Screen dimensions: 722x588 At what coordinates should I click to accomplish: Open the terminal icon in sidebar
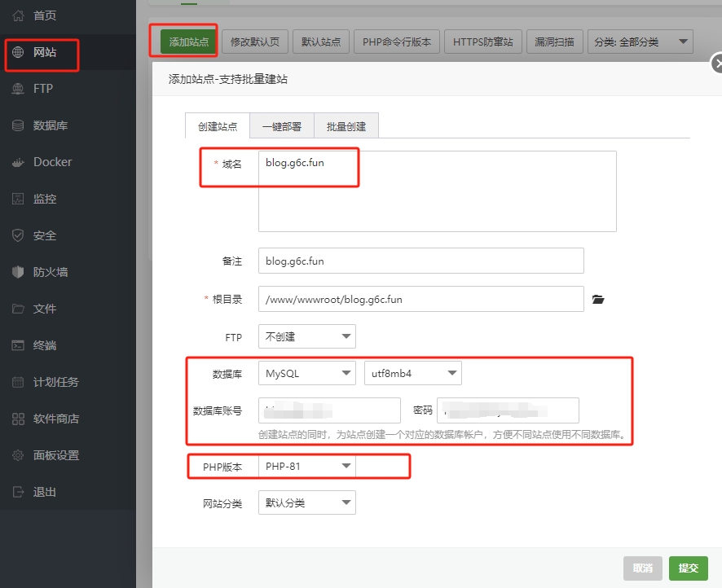point(18,345)
